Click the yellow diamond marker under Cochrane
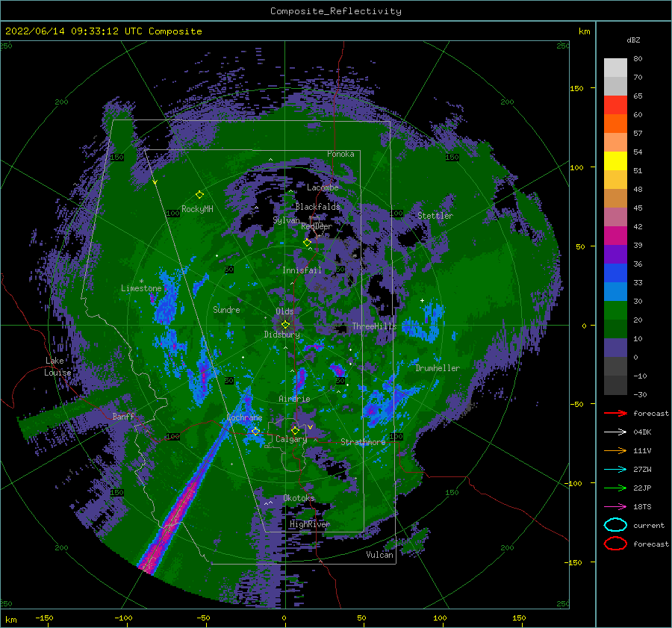Screen dimensions: 672x628 pyautogui.click(x=255, y=432)
